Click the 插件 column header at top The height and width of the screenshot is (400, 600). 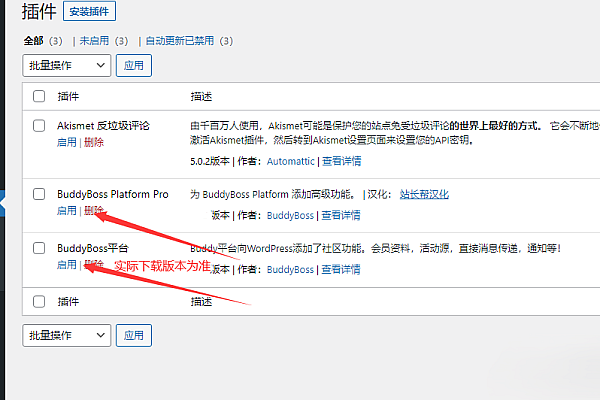[68, 96]
